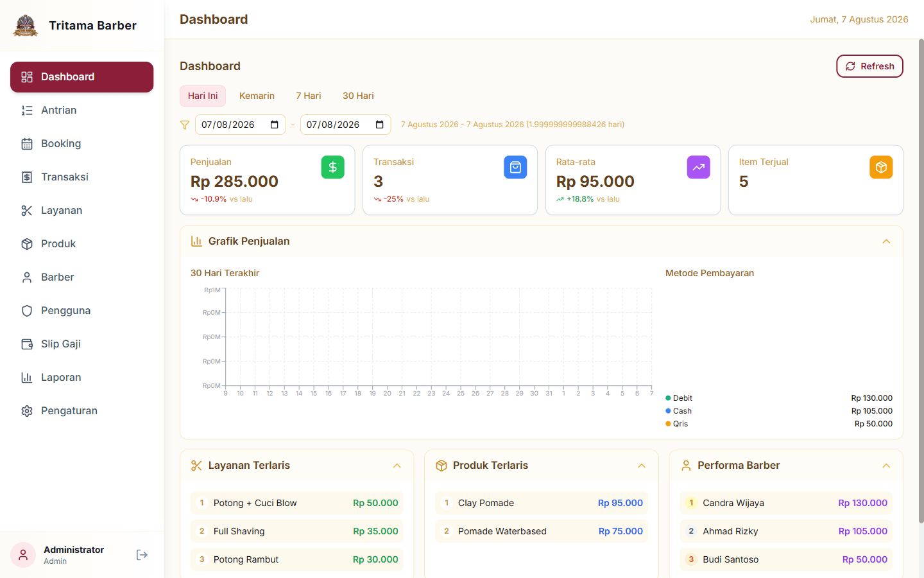
Task: Open Antrian from the sidebar
Action: 81,110
